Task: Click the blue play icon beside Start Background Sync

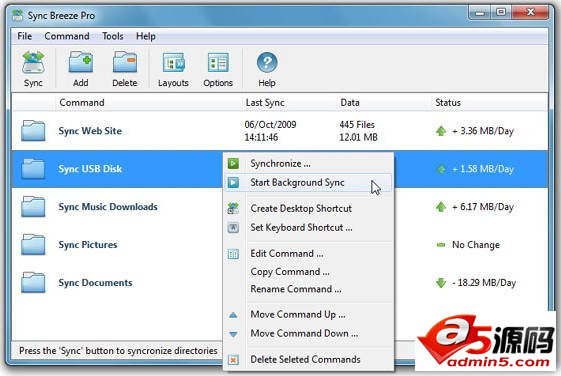Action: tap(233, 182)
